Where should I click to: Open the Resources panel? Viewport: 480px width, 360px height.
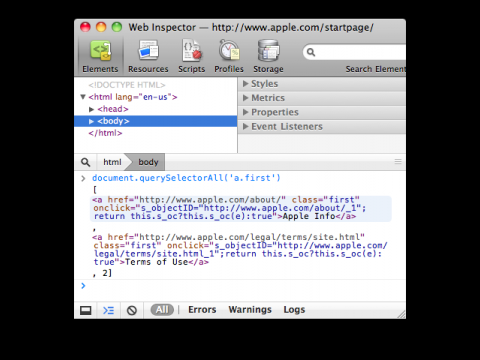click(x=148, y=56)
